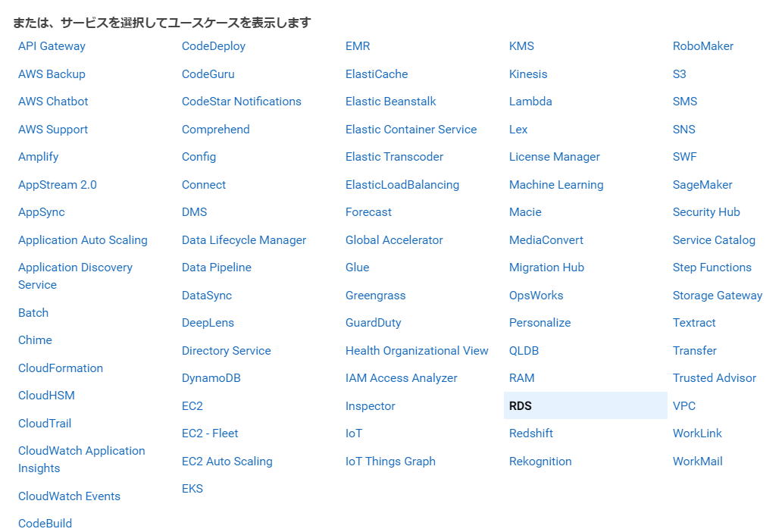
Task: Select the plain EC2 service link
Action: click(x=192, y=406)
